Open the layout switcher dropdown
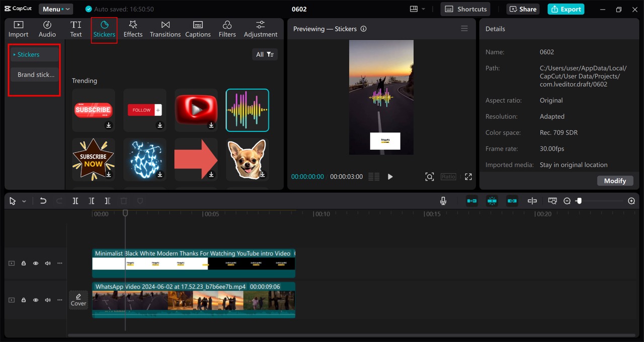This screenshot has width=644, height=342. pyautogui.click(x=417, y=9)
